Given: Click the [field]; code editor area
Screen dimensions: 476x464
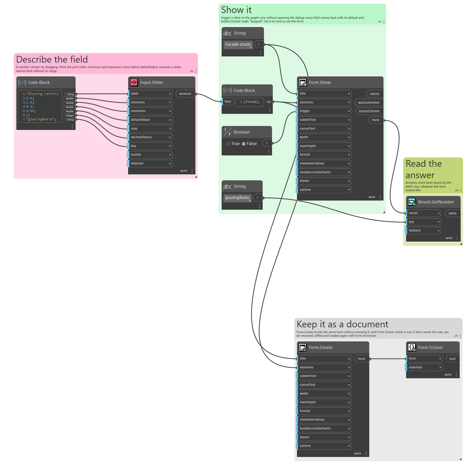Looking at the screenshot, I should click(249, 102).
